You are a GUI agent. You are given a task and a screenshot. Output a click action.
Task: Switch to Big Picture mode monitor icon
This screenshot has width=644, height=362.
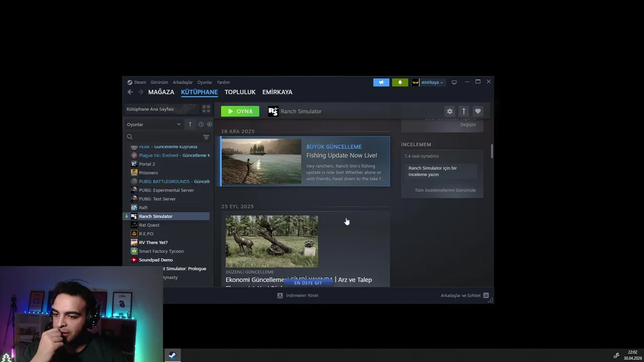click(x=454, y=82)
